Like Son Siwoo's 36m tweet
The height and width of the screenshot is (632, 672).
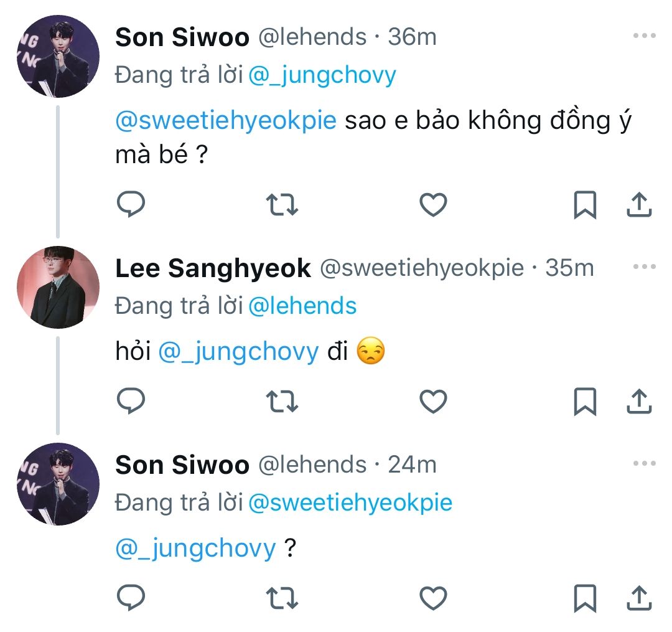coord(433,205)
